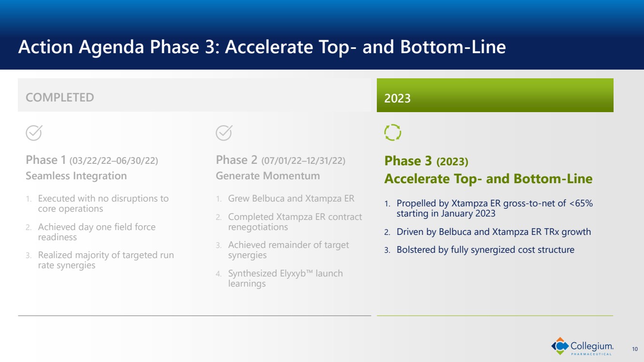
Task: Select the Accelerate Top- and Bottom-Line green subheading
Action: 488,179
